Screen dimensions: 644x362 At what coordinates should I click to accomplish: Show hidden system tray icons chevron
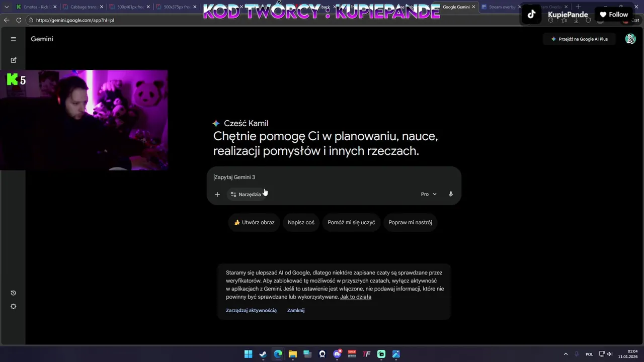[x=566, y=354]
